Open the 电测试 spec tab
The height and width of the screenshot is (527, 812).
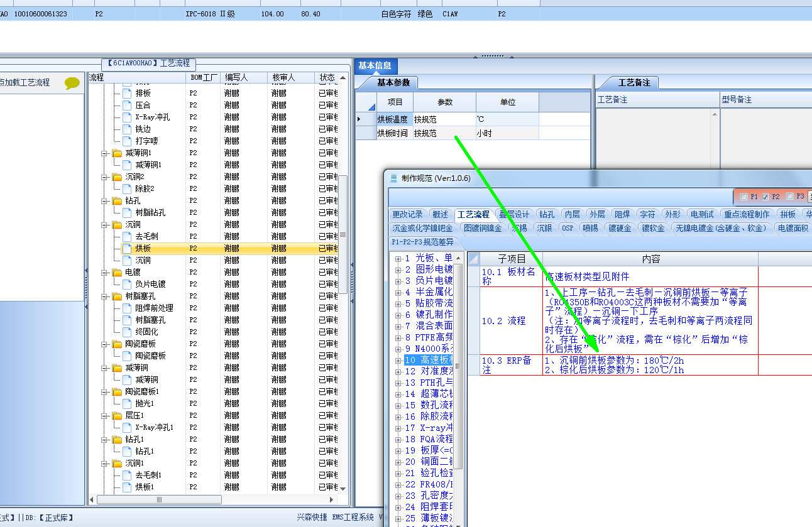pos(701,214)
